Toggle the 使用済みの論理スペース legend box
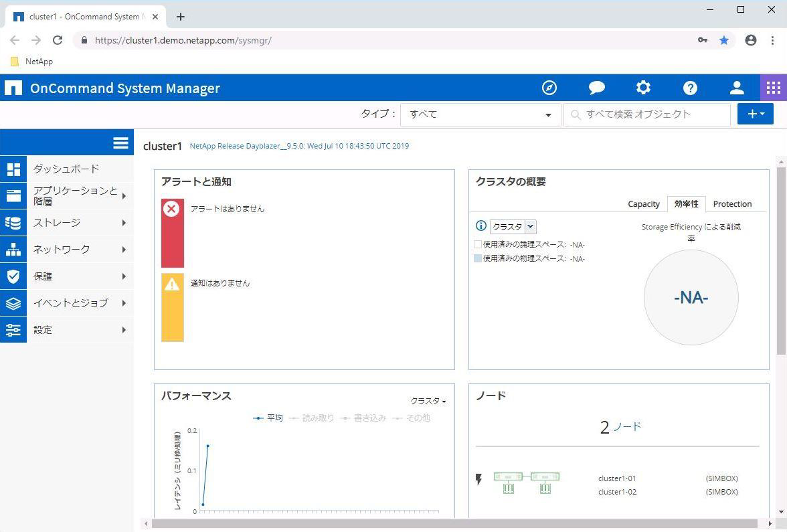Image resolution: width=787 pixels, height=532 pixels. 478,244
